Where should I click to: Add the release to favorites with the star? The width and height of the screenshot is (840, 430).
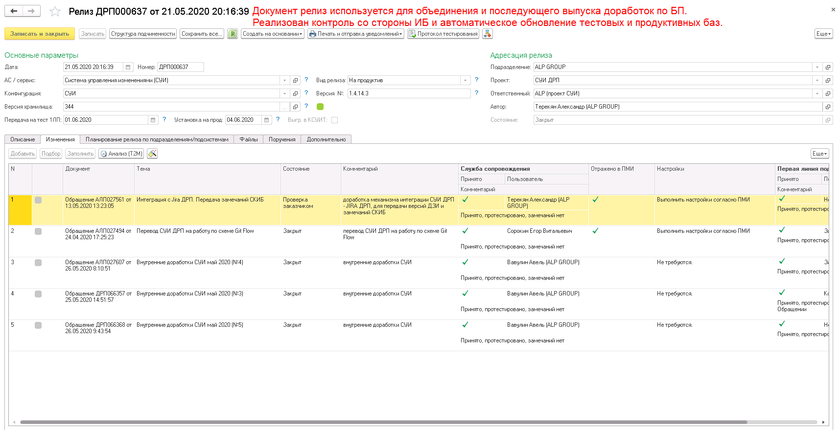56,11
